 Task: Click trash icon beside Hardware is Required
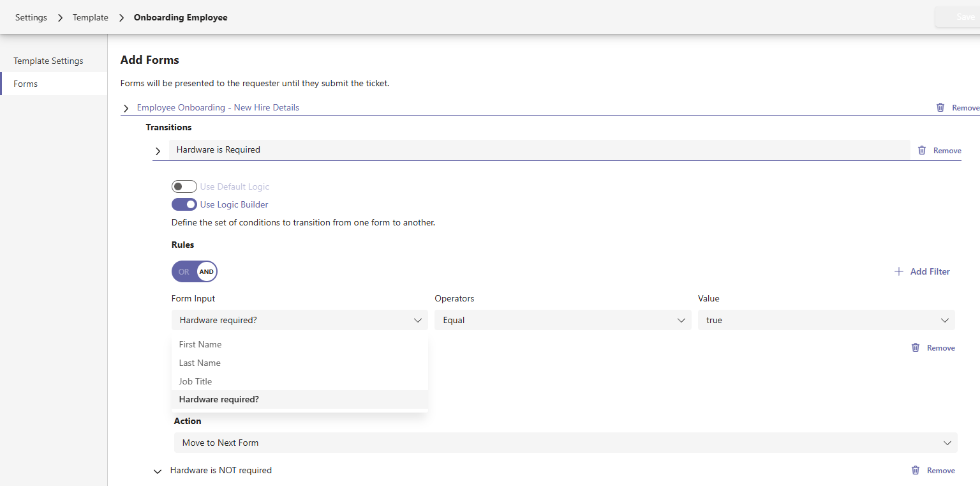pos(921,150)
